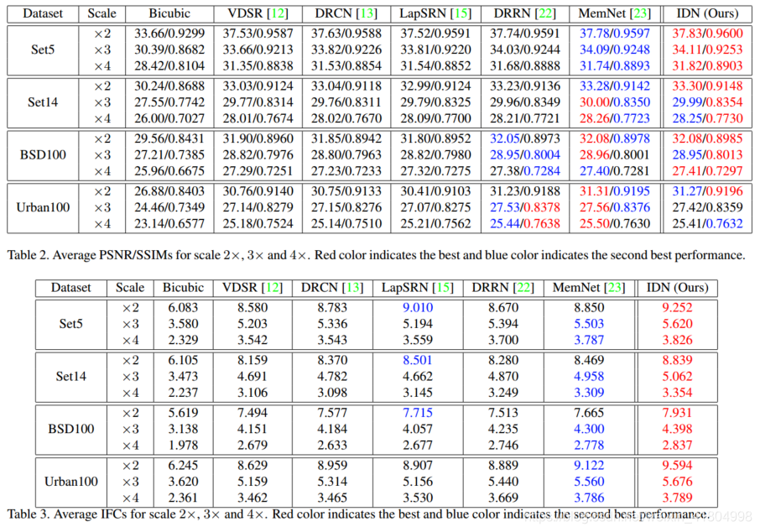Image resolution: width=760 pixels, height=532 pixels.
Task: Follow the [12] citation next to VDSR in Table 3
Action: tap(272, 288)
